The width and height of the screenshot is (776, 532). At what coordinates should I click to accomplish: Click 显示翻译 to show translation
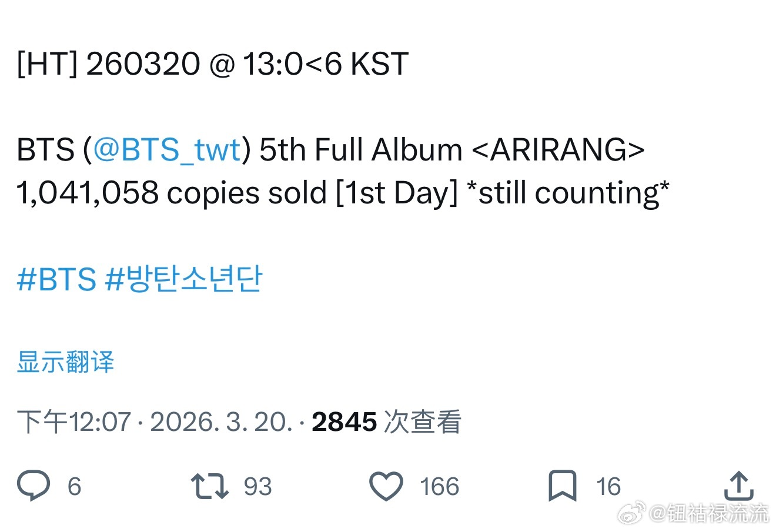click(65, 362)
